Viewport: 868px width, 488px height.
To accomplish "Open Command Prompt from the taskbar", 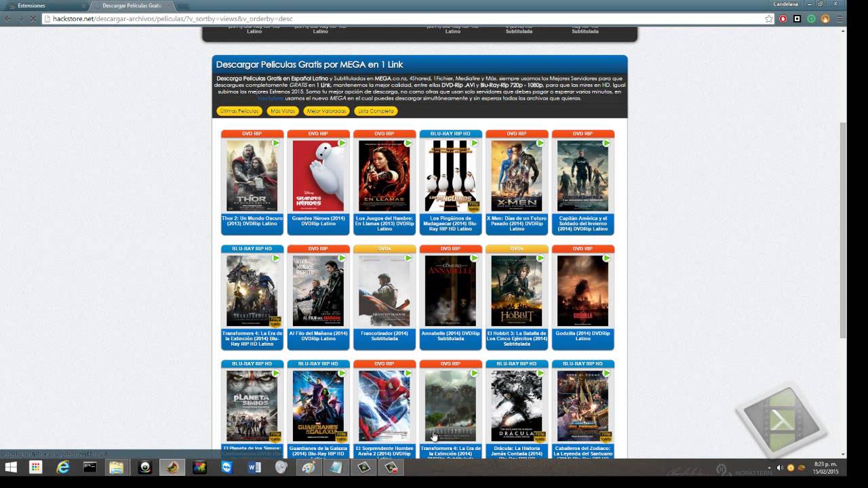I will (x=90, y=467).
